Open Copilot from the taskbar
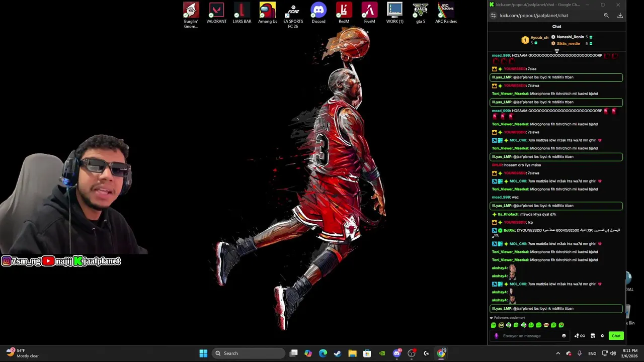This screenshot has width=644, height=362. pyautogui.click(x=308, y=353)
